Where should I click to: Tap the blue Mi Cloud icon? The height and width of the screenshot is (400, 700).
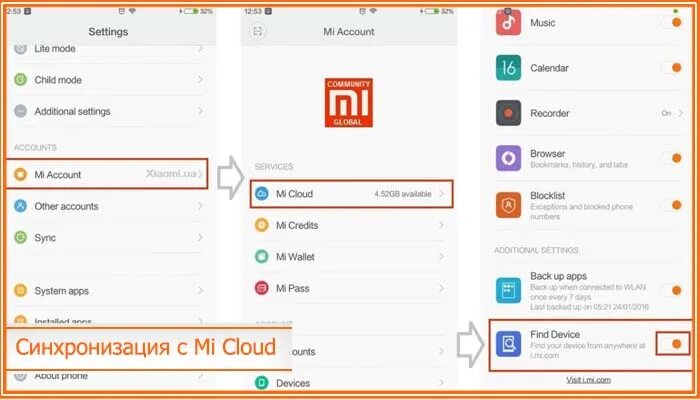tap(262, 194)
